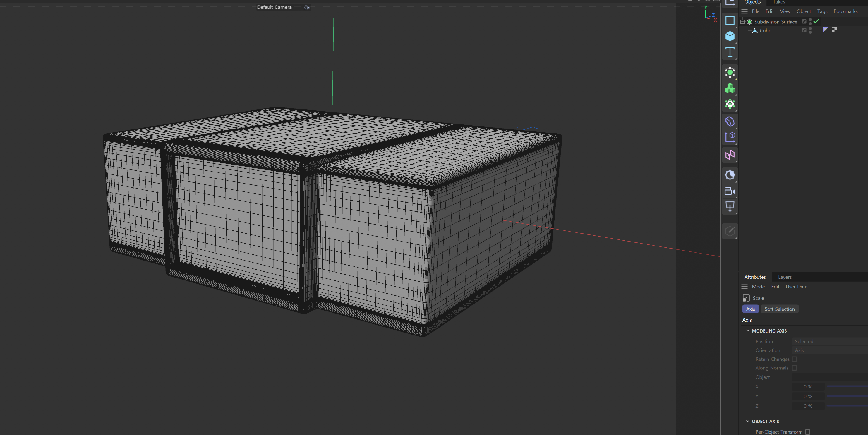Open the Layers tab
The image size is (868, 435).
coord(784,277)
